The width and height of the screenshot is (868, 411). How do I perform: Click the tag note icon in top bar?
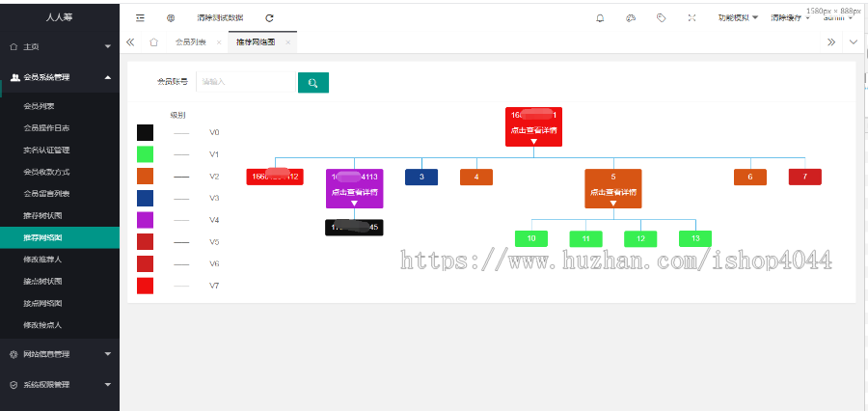pyautogui.click(x=661, y=17)
